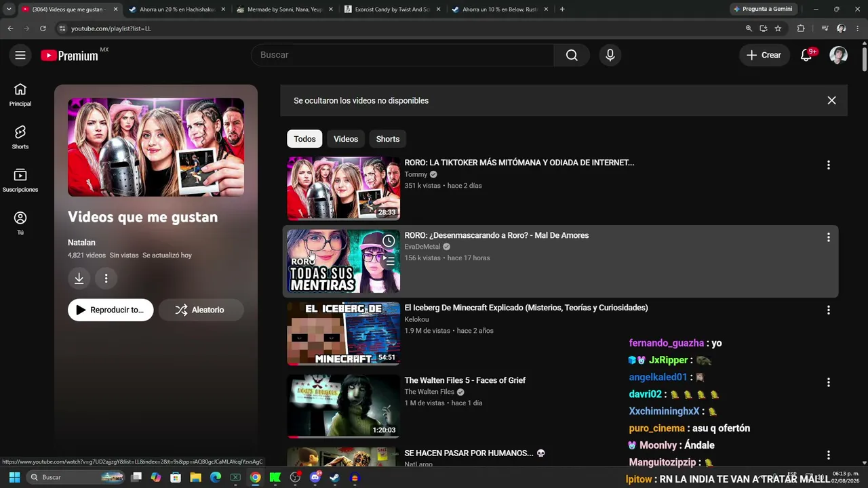Open options menu for the Tommy RORO video
Image resolution: width=868 pixels, height=488 pixels.
point(828,165)
